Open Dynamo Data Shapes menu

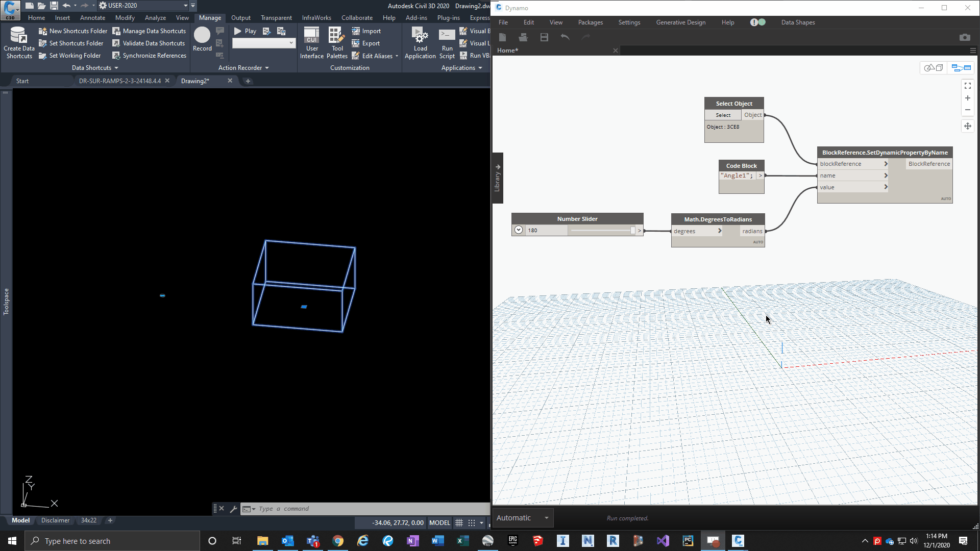pos(798,22)
